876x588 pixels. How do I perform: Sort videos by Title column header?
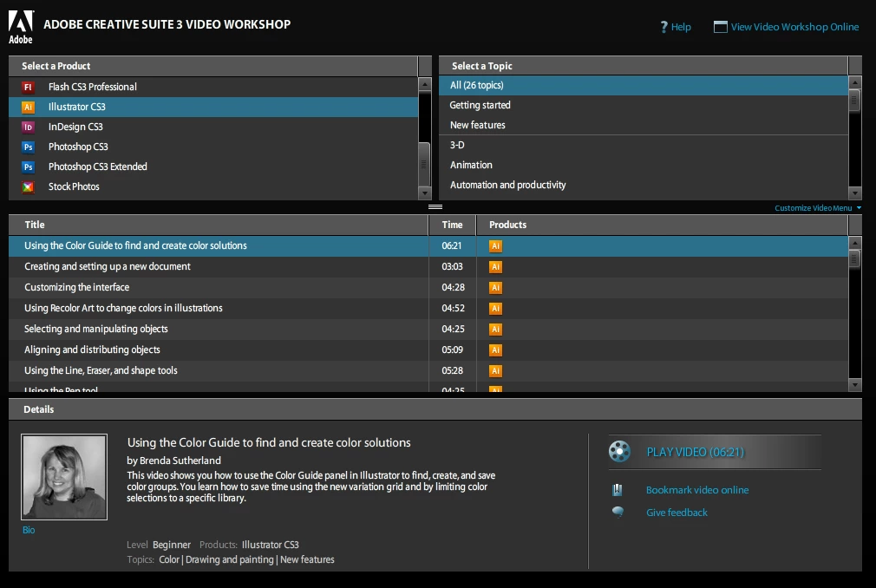tap(218, 225)
